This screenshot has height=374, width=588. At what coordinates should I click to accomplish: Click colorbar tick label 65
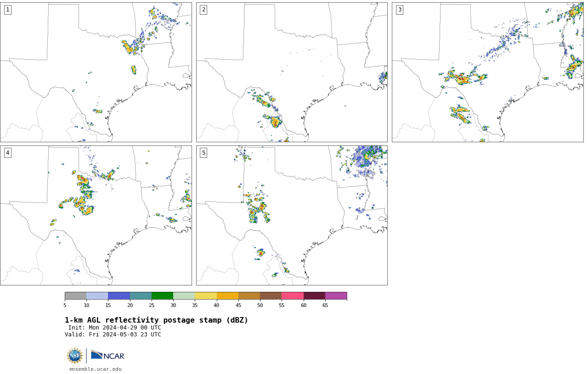tap(325, 305)
